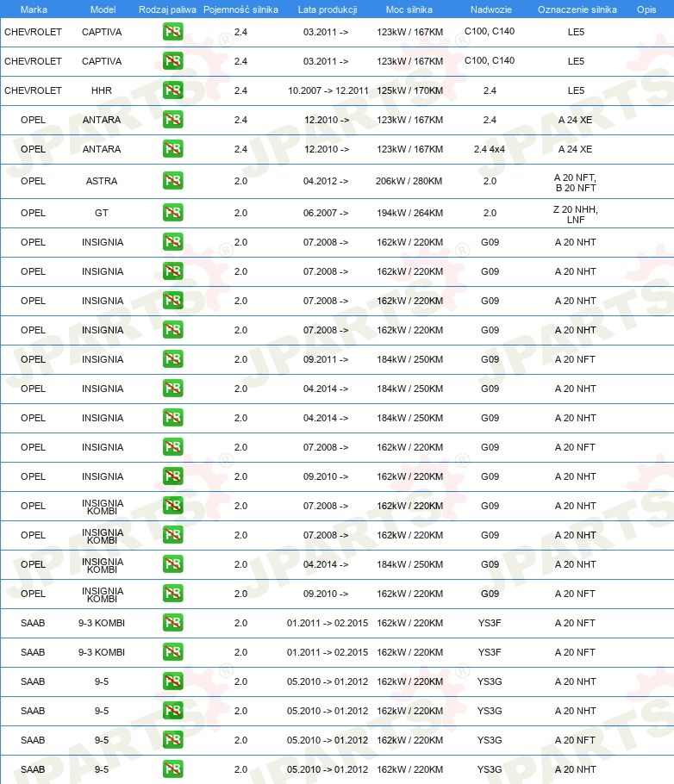Click fuel icon for Insignia Kombi 09.2010 row
This screenshot has height=784, width=674.
pyautogui.click(x=172, y=594)
